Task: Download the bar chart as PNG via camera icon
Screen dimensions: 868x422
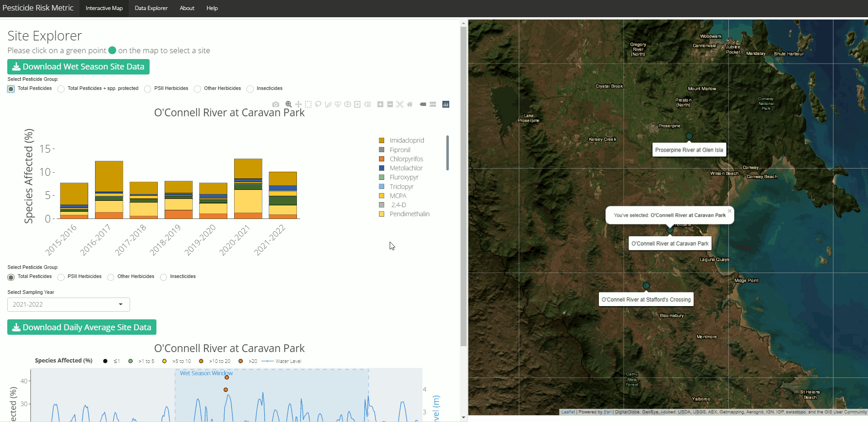Action: 276,104
